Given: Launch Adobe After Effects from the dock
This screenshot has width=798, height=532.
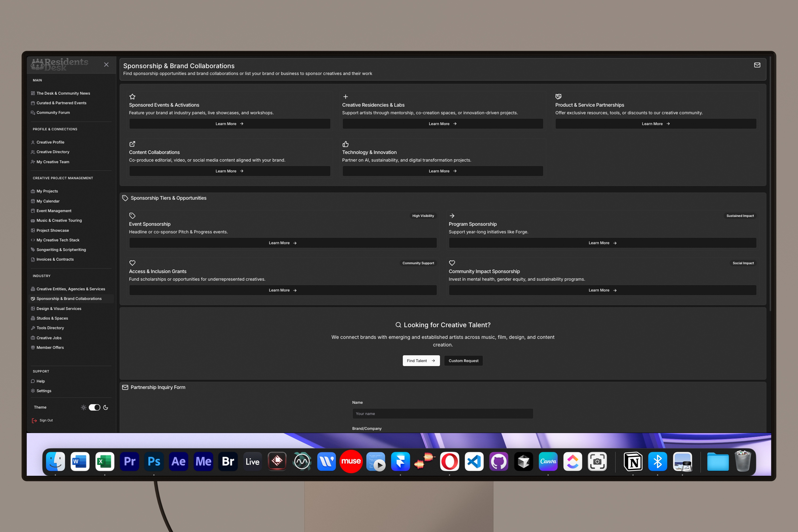Looking at the screenshot, I should point(178,461).
